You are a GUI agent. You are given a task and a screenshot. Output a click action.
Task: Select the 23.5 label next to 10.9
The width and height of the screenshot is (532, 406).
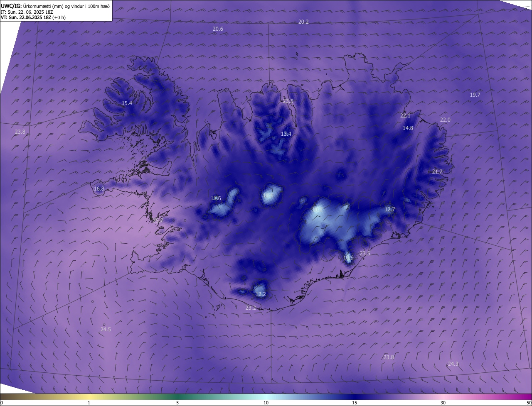coord(365,254)
